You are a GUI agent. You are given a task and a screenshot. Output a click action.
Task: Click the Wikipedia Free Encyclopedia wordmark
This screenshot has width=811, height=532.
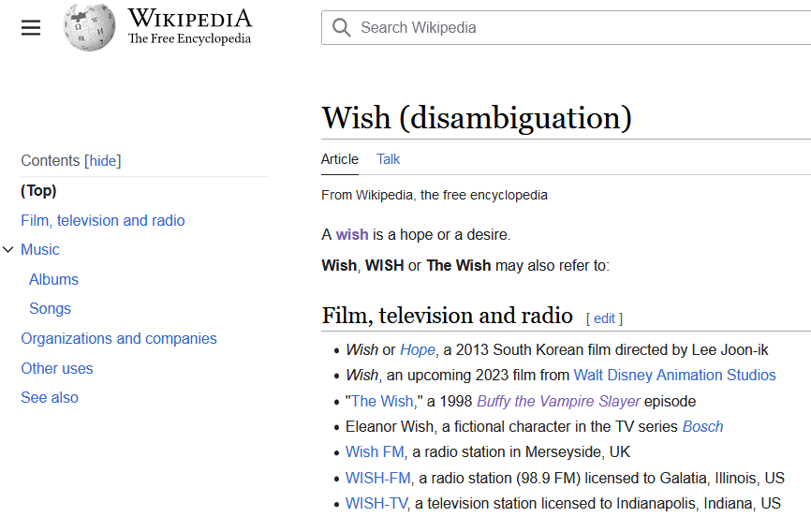190,26
